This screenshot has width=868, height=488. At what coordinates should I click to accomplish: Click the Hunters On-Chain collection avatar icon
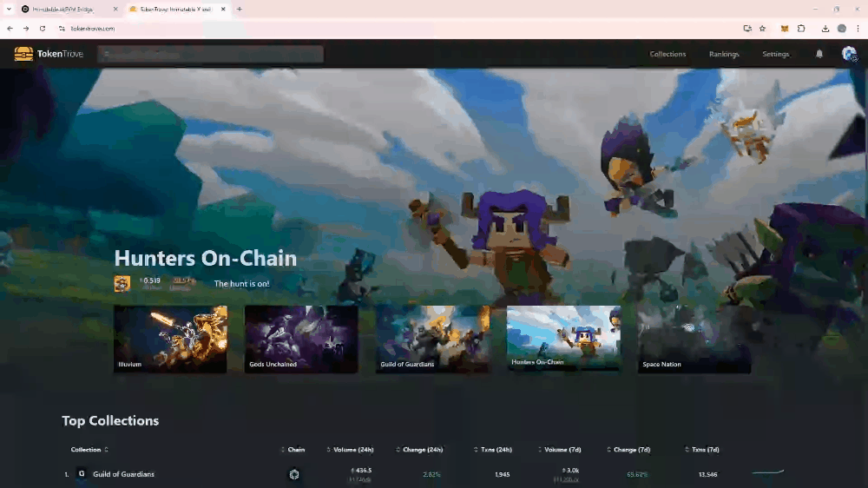click(x=122, y=284)
